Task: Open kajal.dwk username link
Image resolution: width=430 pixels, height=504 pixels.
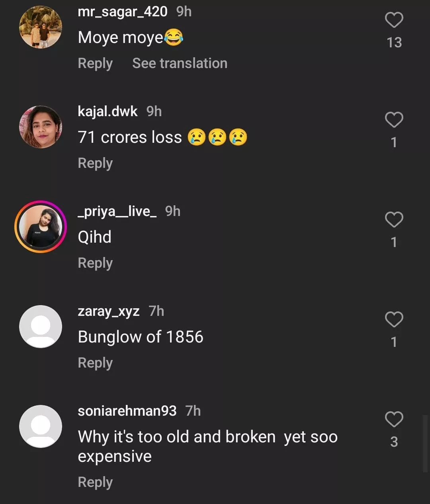Action: tap(107, 112)
